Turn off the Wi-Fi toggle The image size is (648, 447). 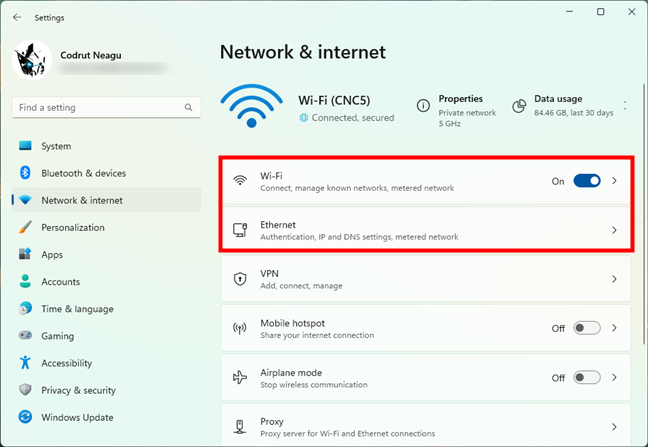(x=587, y=181)
